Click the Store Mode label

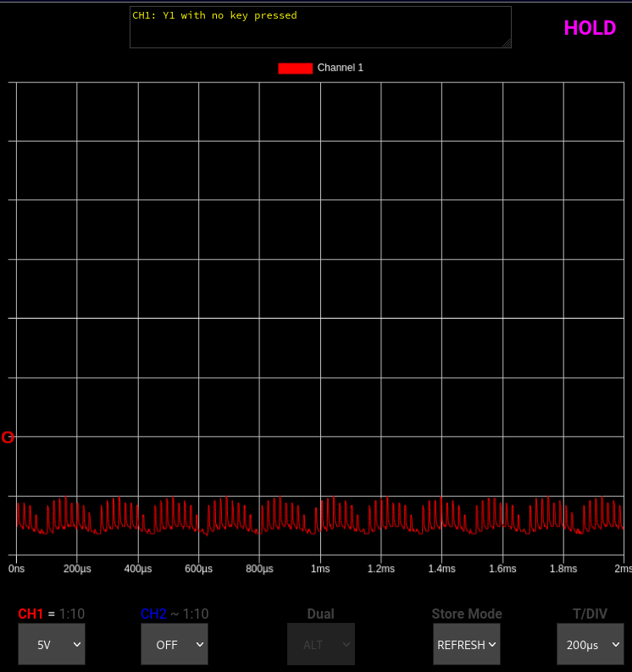[x=467, y=614]
